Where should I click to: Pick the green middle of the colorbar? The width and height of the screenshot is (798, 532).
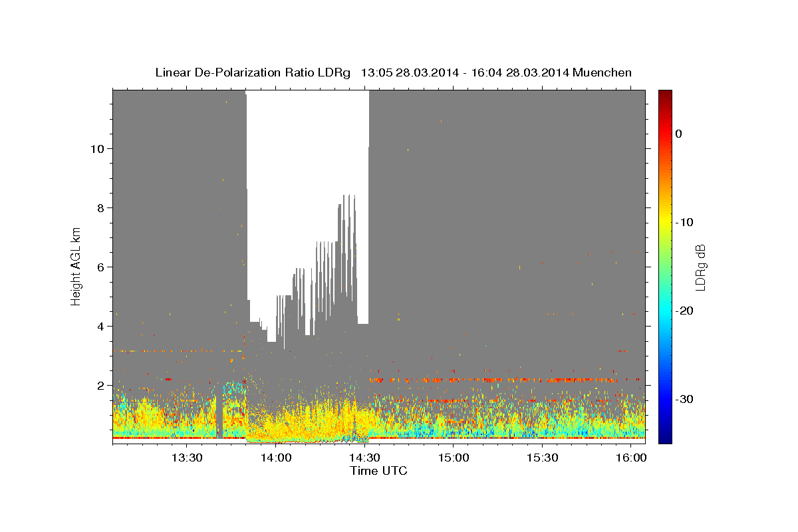665,266
